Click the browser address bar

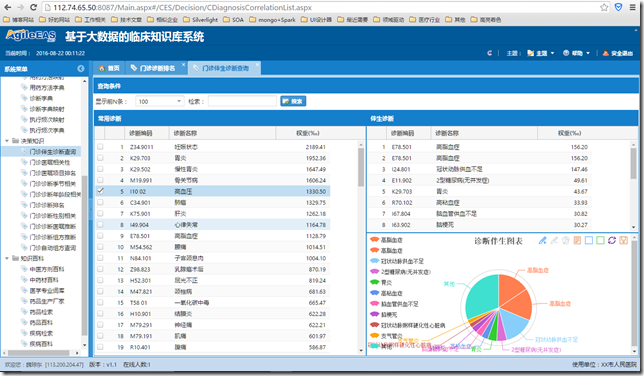pos(320,7)
